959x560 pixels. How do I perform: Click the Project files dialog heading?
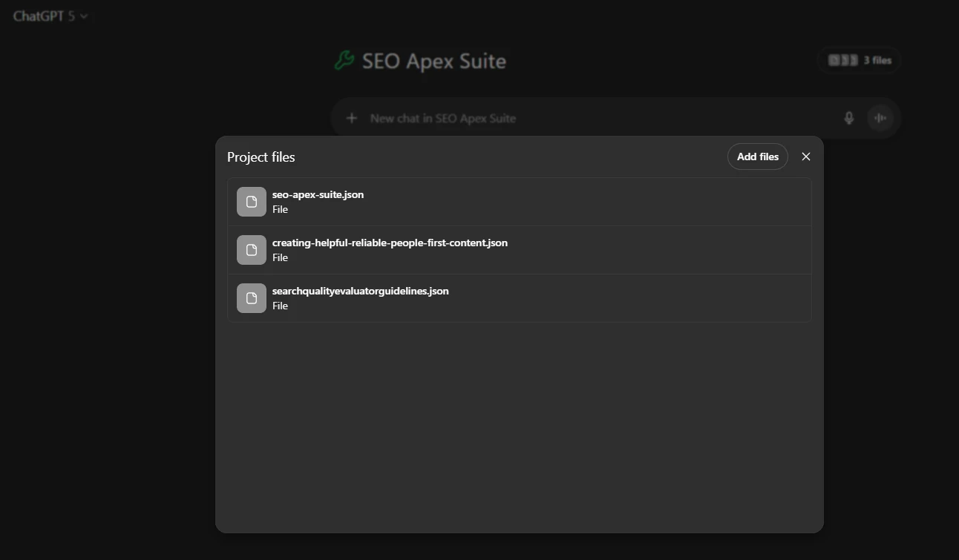coord(261,157)
